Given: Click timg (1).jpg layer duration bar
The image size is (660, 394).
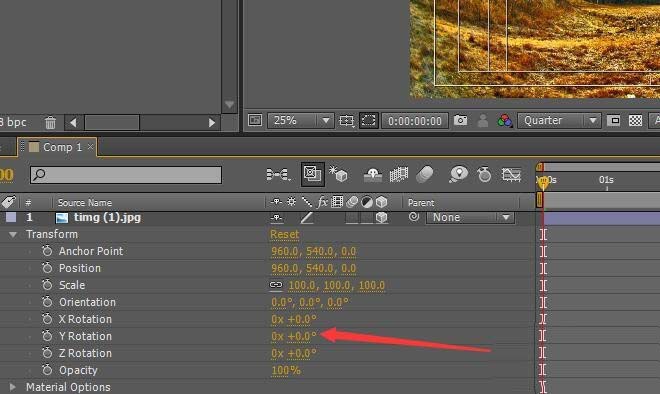Looking at the screenshot, I should tap(601, 218).
